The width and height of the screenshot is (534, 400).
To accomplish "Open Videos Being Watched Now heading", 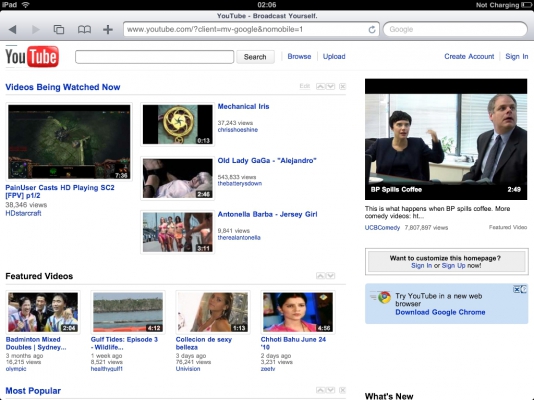I will pyautogui.click(x=63, y=87).
